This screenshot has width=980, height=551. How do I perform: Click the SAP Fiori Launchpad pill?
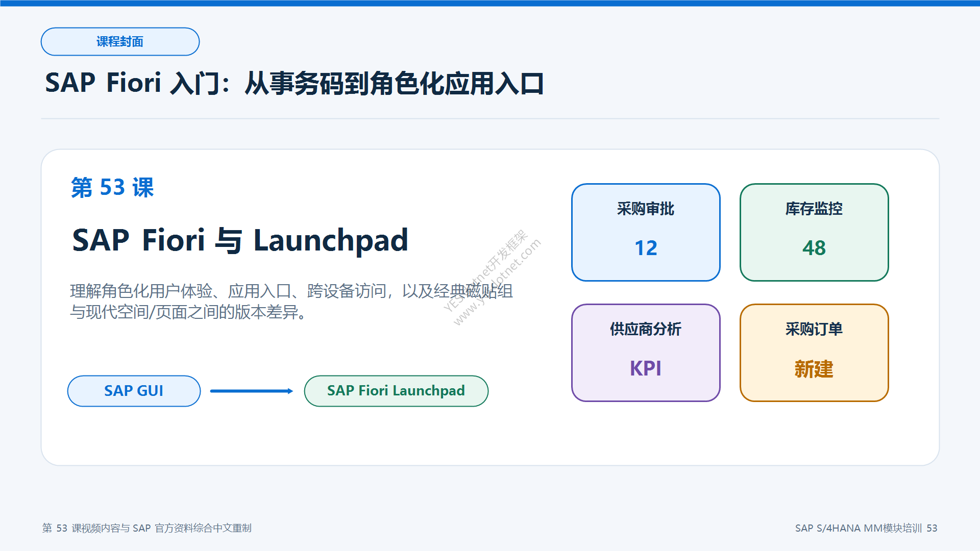[x=396, y=391]
